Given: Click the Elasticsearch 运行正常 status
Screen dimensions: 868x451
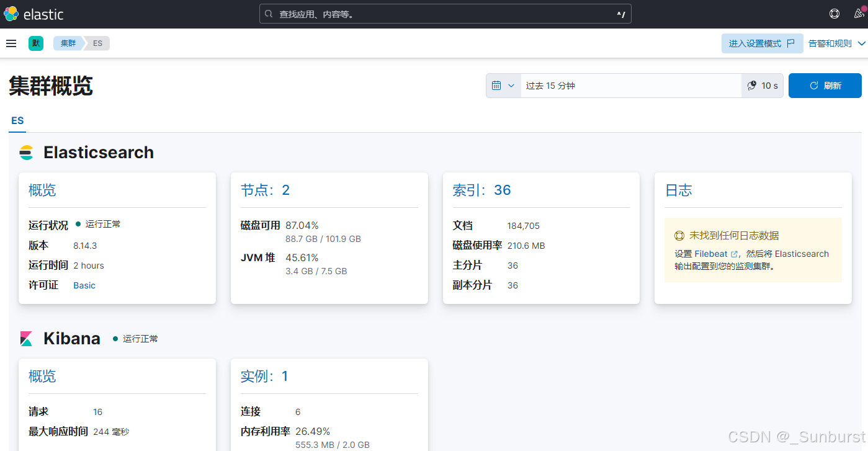Looking at the screenshot, I should point(98,224).
